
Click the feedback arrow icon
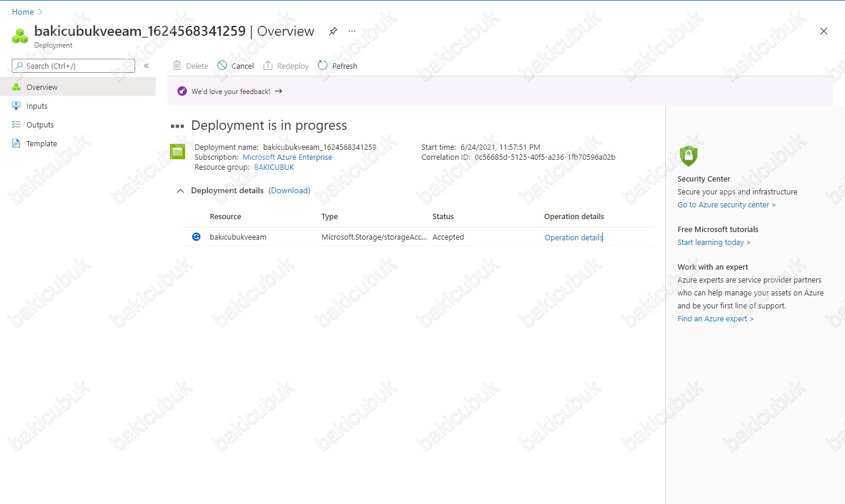pyautogui.click(x=279, y=91)
